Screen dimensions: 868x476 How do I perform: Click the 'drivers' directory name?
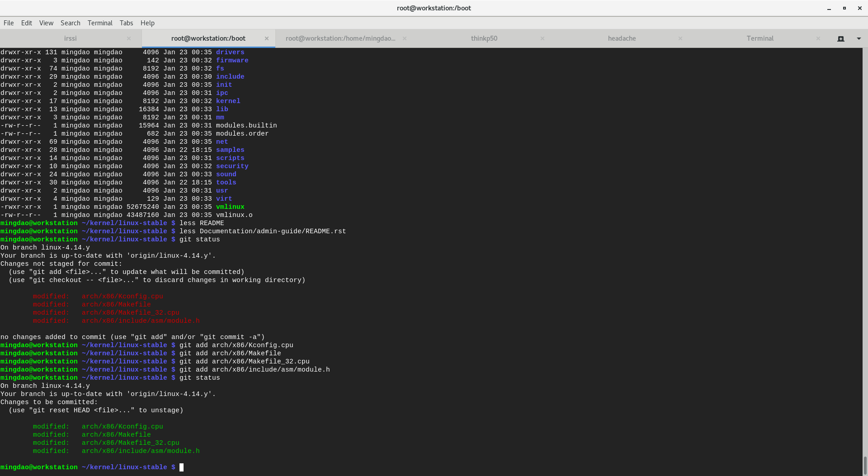click(x=230, y=52)
